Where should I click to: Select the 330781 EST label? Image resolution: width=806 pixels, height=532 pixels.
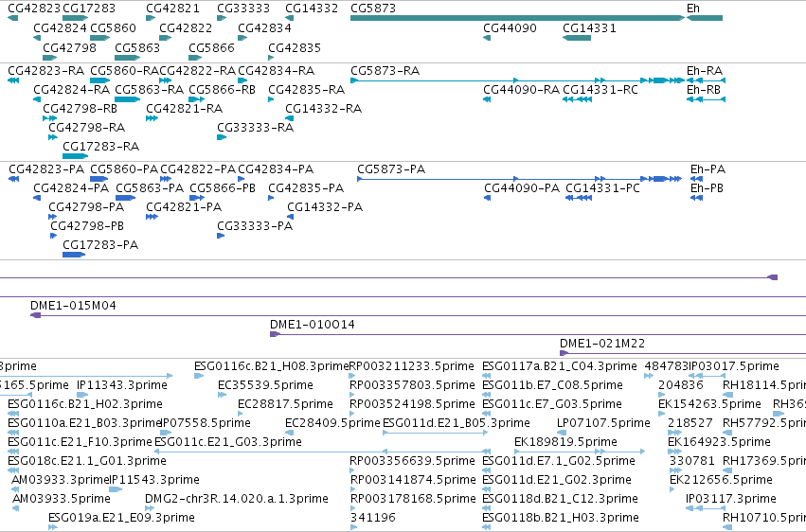click(691, 461)
